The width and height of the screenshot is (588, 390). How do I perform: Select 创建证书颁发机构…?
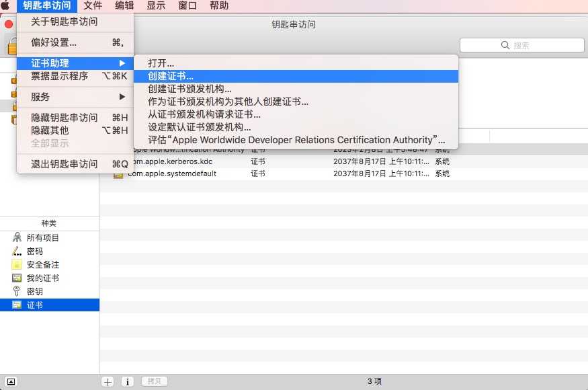pos(296,89)
